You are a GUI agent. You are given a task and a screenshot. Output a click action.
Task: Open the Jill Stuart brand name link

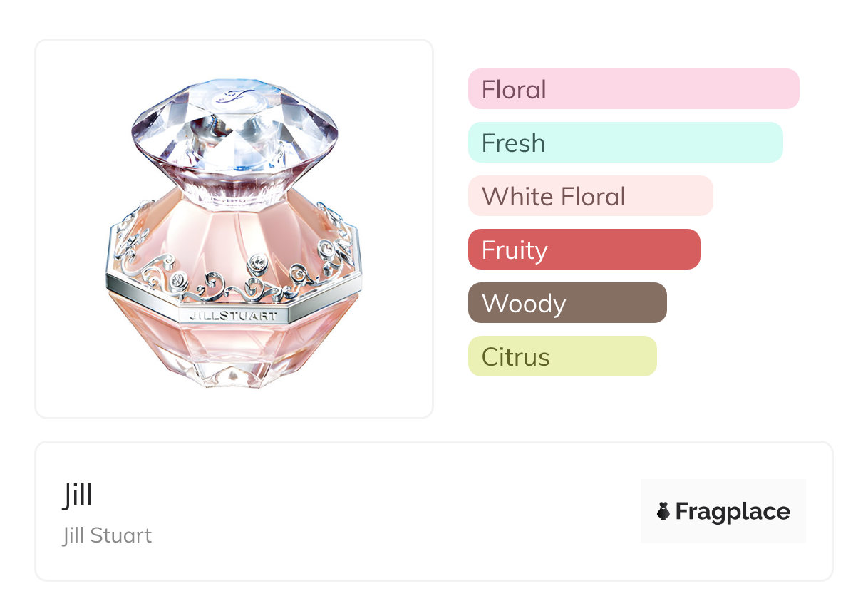107,535
